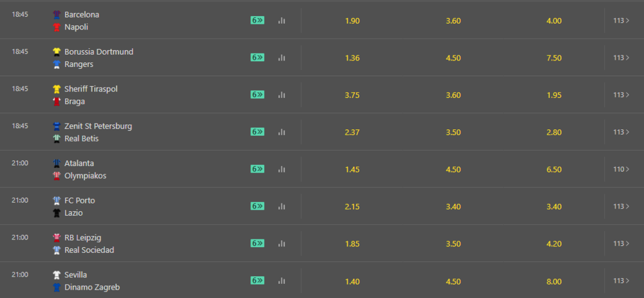Screen dimensions: 644x298
Task: Click green 6 badge on RB Leipzig match
Action: [258, 243]
